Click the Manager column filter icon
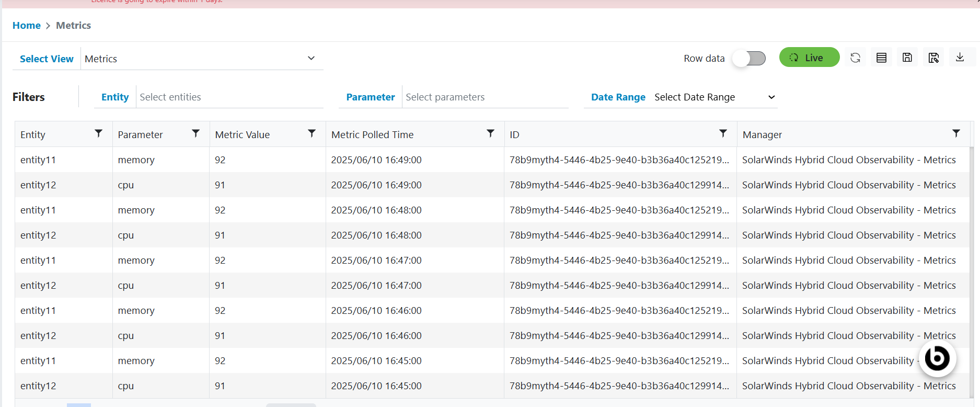The image size is (980, 407). pyautogui.click(x=956, y=134)
